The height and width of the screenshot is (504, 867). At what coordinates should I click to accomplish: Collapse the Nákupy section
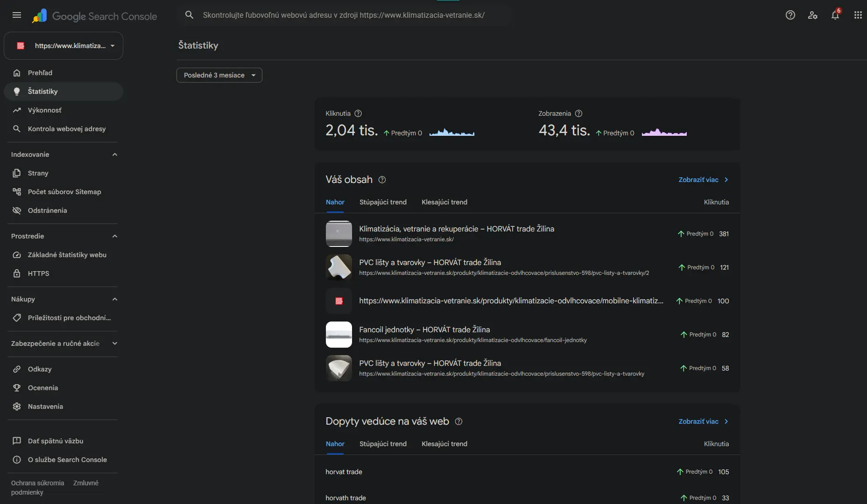click(x=115, y=299)
